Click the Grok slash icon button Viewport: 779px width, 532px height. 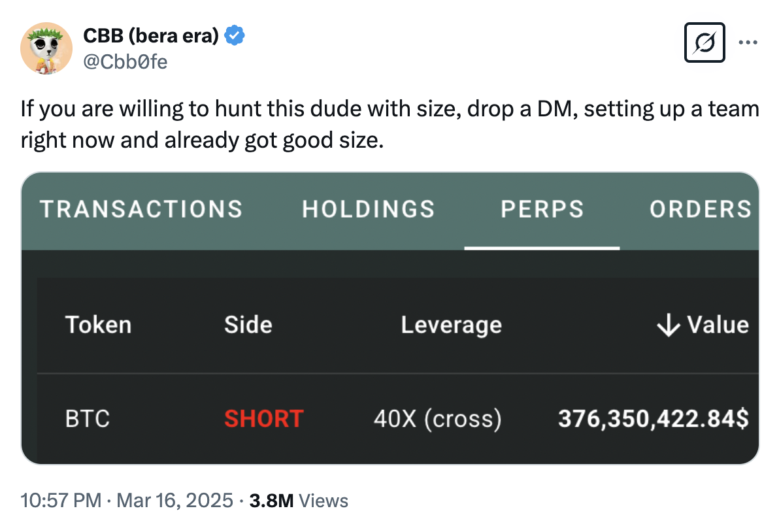point(704,42)
